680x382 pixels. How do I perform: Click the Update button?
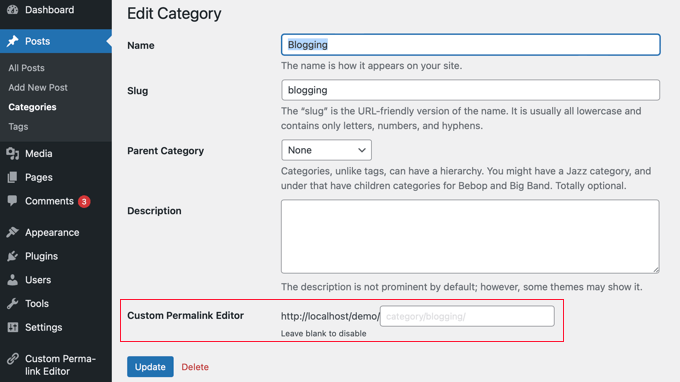(x=150, y=366)
